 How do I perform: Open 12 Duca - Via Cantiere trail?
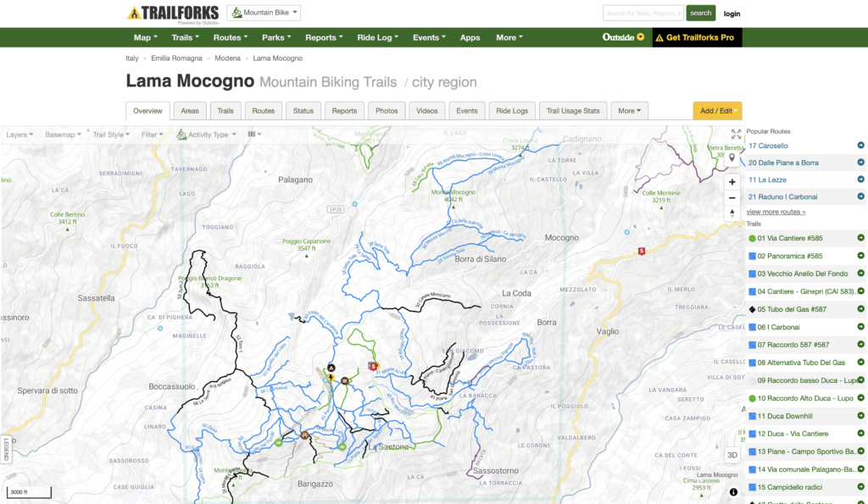793,434
